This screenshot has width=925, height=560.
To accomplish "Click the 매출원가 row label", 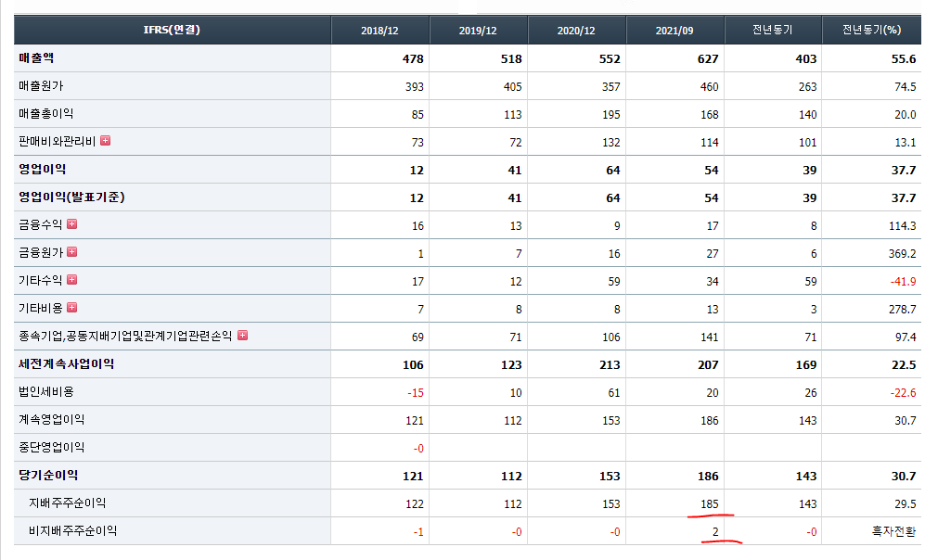I will click(41, 85).
